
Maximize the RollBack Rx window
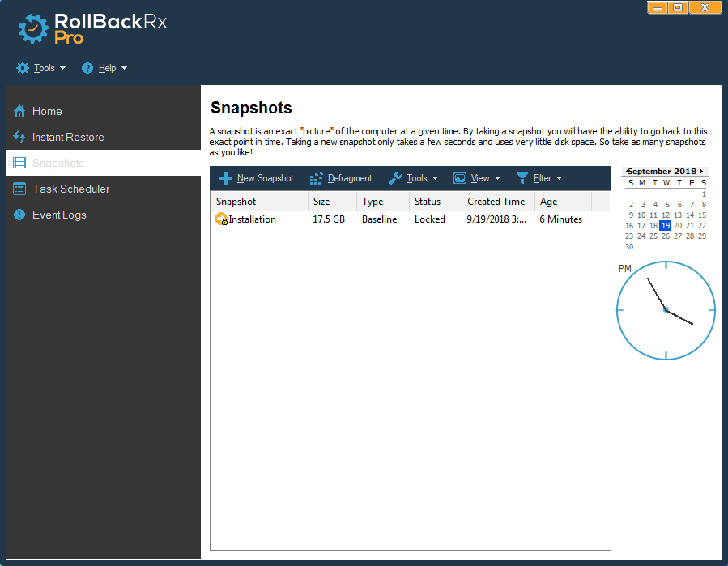point(679,7)
